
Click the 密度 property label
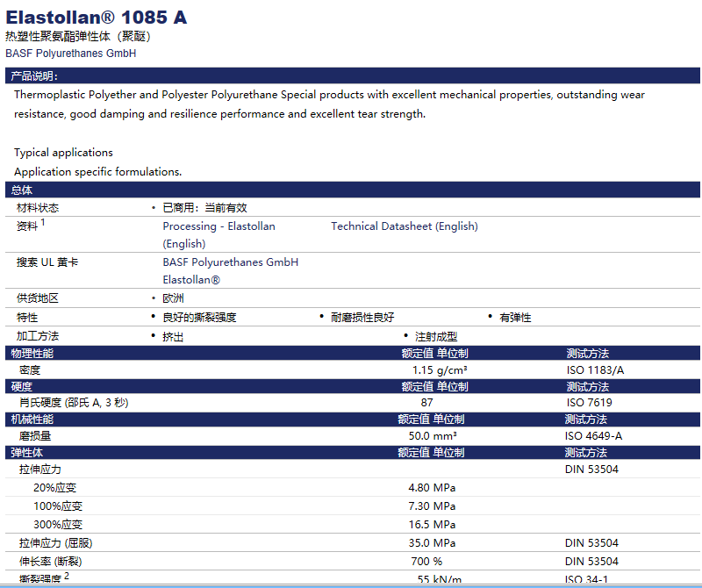(30, 369)
